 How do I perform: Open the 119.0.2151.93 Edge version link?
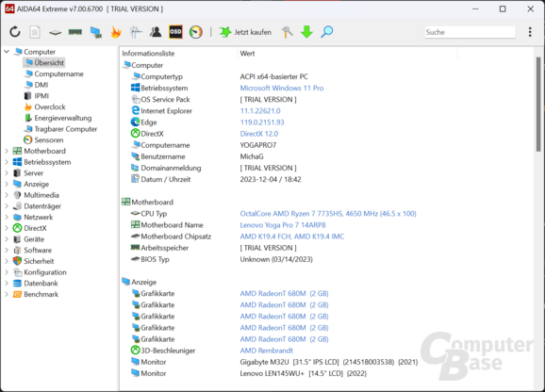(x=262, y=122)
